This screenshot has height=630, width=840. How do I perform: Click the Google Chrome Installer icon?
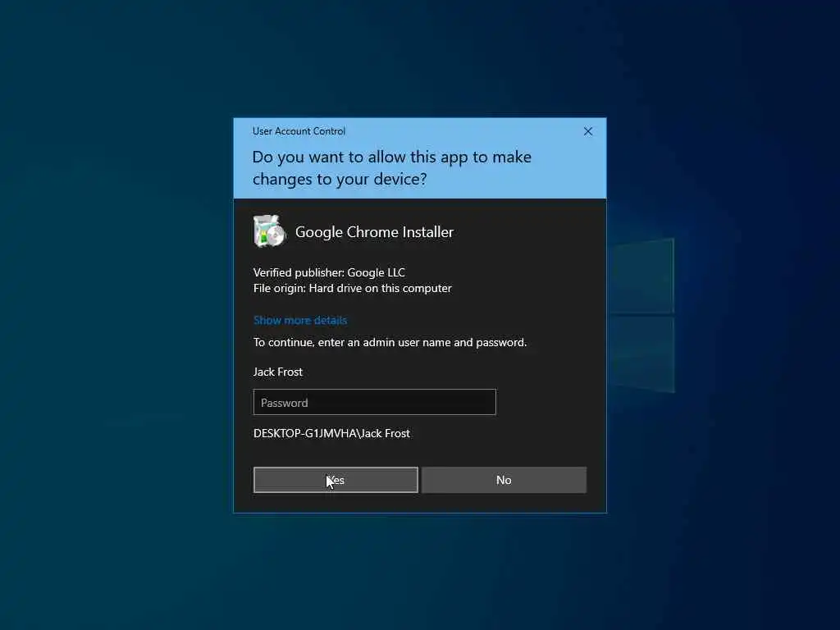point(269,231)
